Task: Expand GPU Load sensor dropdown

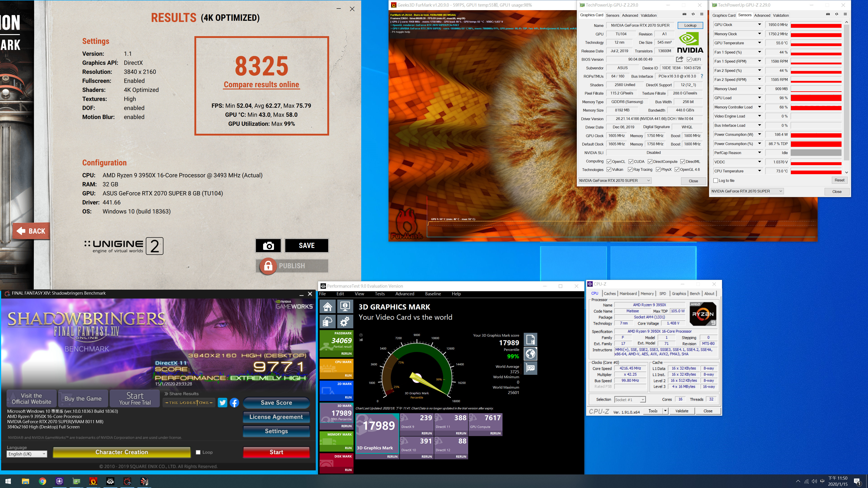Action: [x=759, y=98]
